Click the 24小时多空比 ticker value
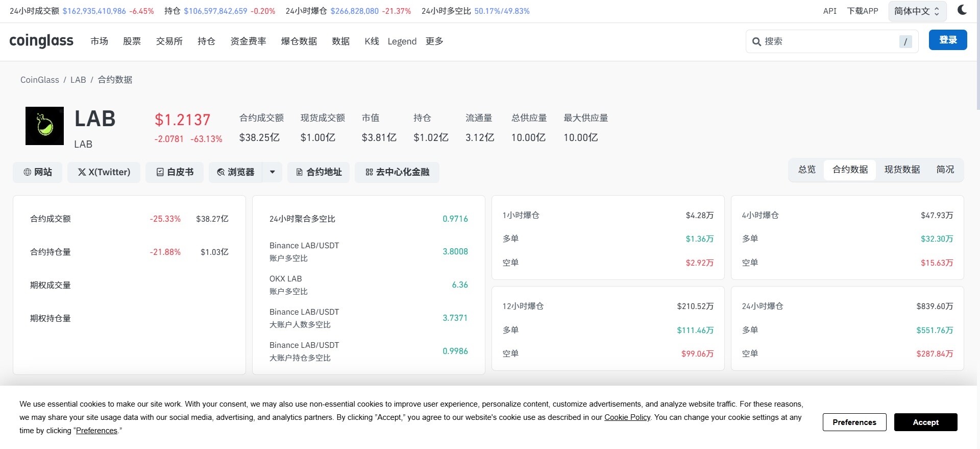The width and height of the screenshot is (980, 449). point(502,11)
